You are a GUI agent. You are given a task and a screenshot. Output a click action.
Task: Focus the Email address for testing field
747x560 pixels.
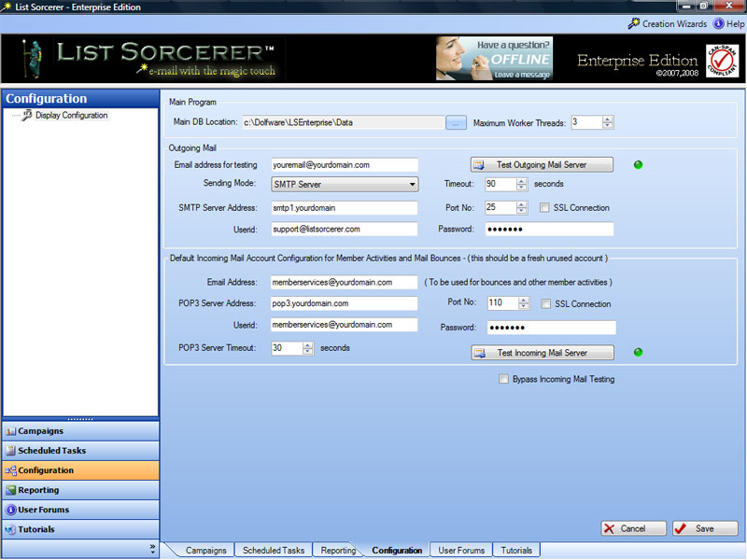[x=345, y=165]
